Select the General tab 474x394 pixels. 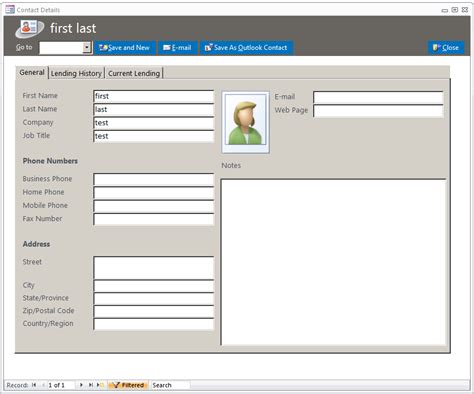(x=32, y=72)
